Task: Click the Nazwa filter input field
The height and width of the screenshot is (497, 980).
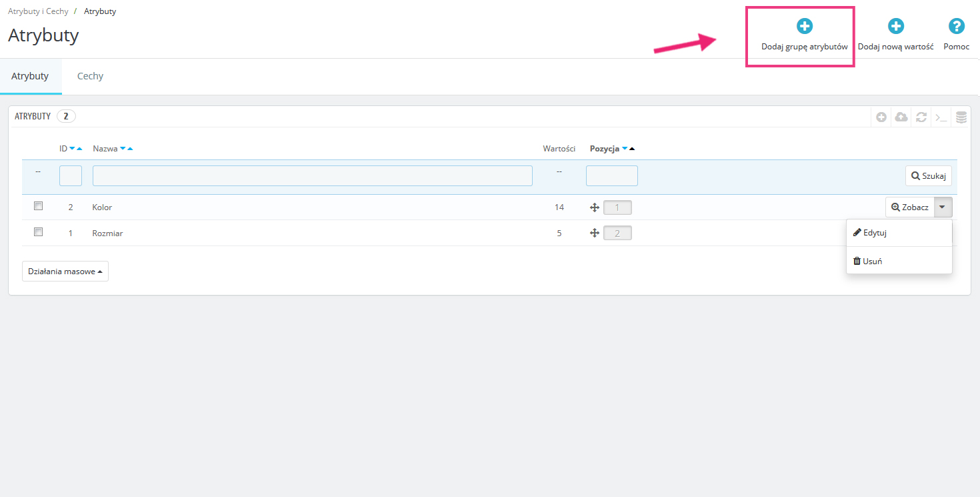Action: (312, 176)
